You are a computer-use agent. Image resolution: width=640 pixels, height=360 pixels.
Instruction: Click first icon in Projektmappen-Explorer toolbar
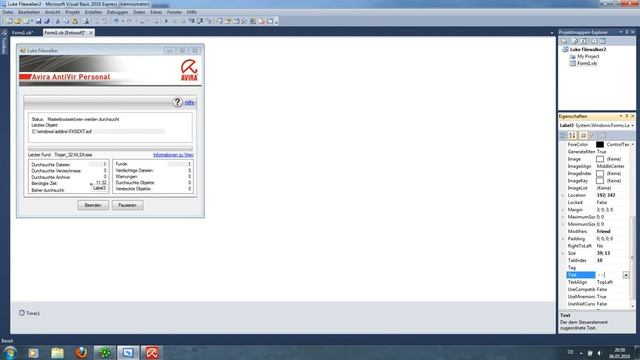tap(564, 41)
